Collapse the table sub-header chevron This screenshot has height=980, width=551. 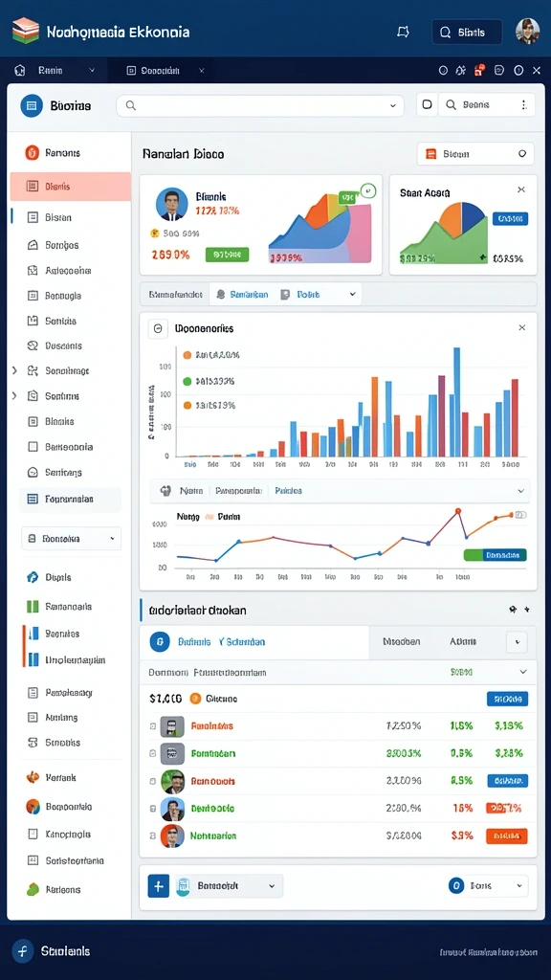click(x=523, y=672)
